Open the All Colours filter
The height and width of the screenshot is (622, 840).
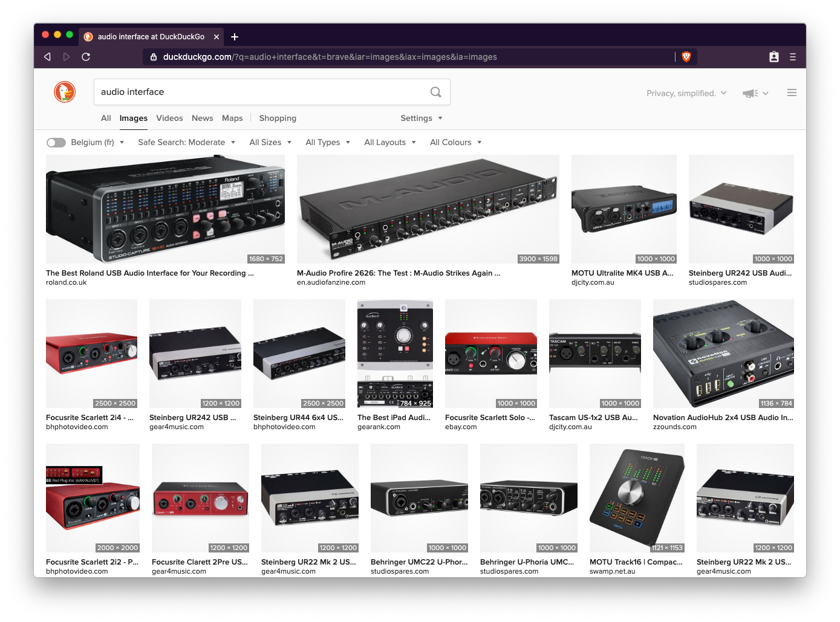tap(456, 143)
